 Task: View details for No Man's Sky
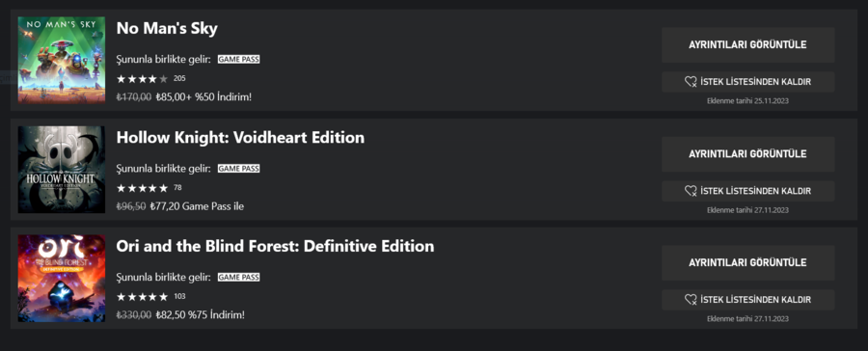click(x=747, y=45)
